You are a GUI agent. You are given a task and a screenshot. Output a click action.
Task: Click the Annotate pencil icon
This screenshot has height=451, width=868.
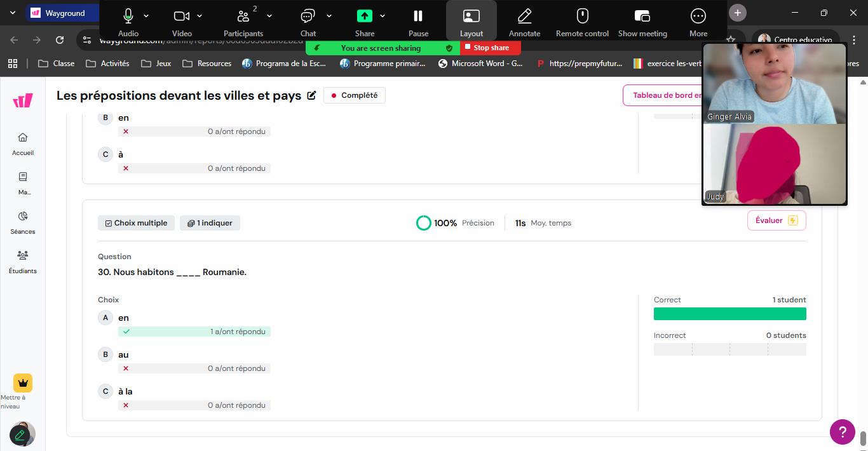click(524, 17)
